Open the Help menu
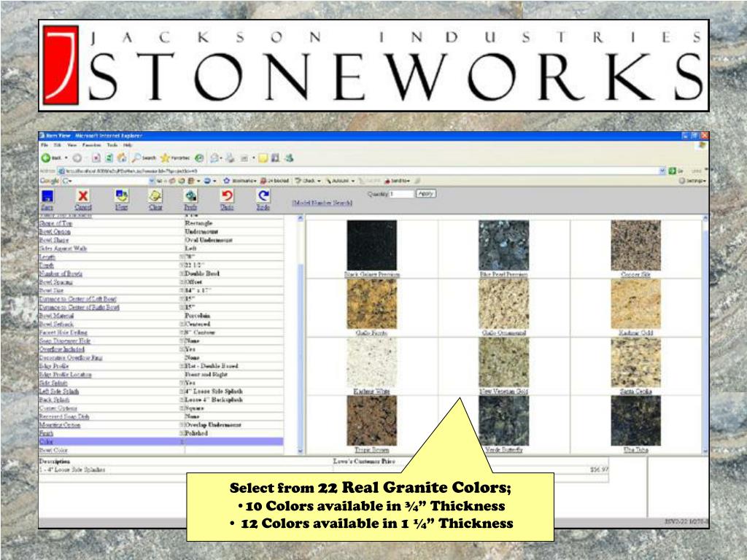Screen dimensions: 747x560 tap(128, 145)
